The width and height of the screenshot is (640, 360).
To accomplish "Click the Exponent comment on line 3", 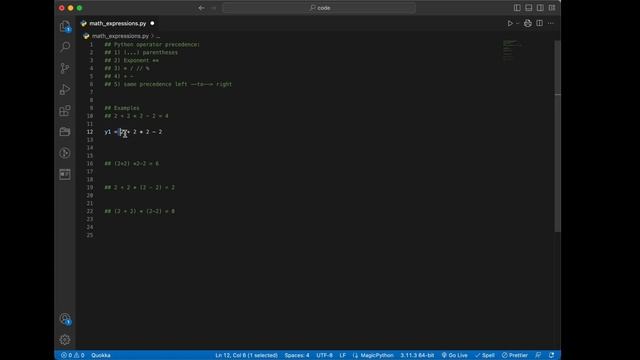I will (131, 60).
